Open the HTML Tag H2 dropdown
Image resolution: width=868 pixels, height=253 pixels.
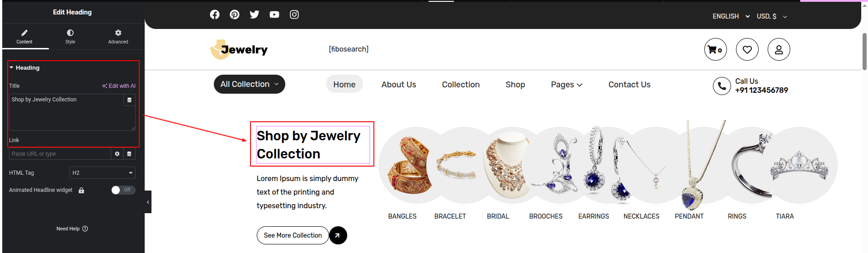click(x=103, y=173)
